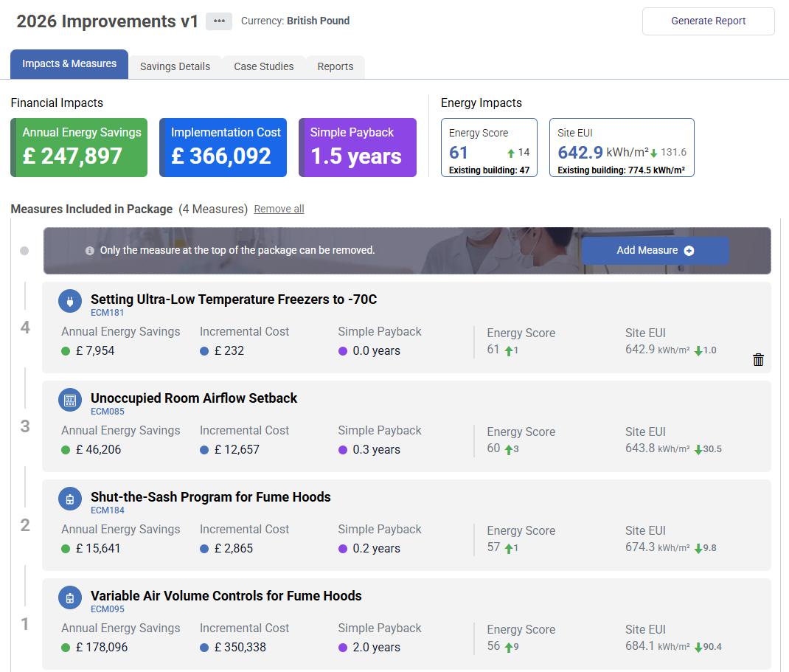Click the Site EUI impact card

tap(622, 148)
